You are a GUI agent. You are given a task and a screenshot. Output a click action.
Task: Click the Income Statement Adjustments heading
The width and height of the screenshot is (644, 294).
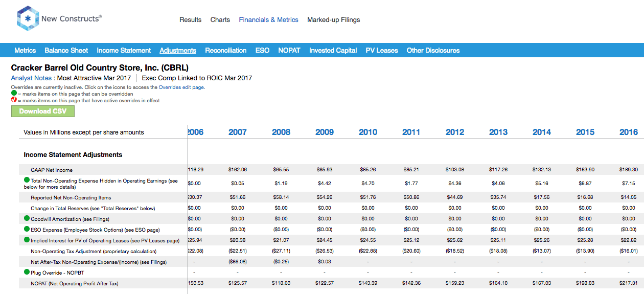[73, 154]
